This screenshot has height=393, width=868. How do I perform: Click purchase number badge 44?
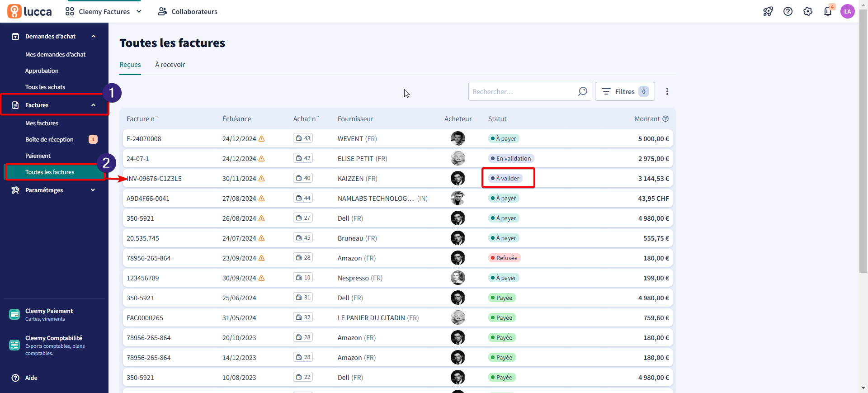(x=303, y=198)
